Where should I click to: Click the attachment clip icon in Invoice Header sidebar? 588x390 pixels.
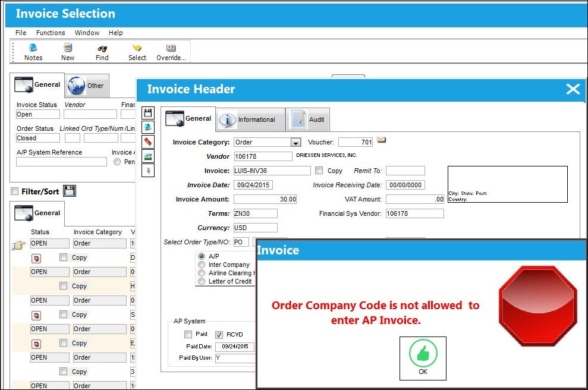(148, 171)
